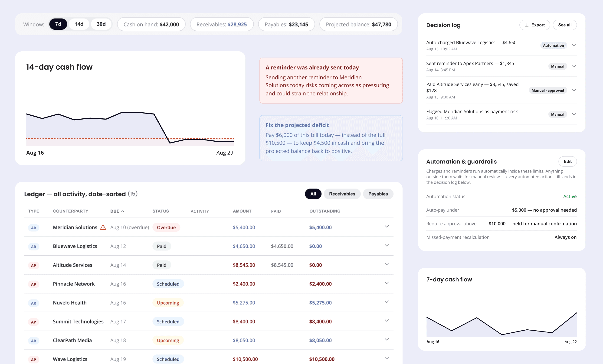Switch window to 14d

tap(79, 24)
